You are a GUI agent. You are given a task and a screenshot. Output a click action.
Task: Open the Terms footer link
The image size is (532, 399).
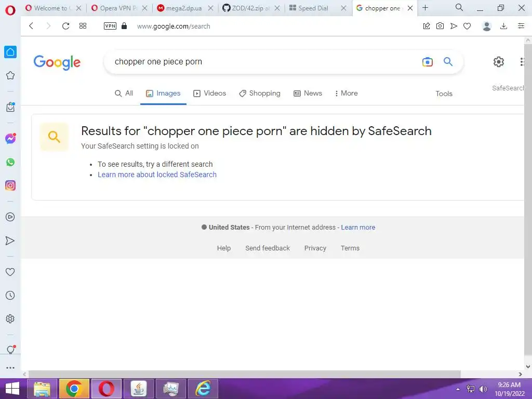click(x=350, y=248)
